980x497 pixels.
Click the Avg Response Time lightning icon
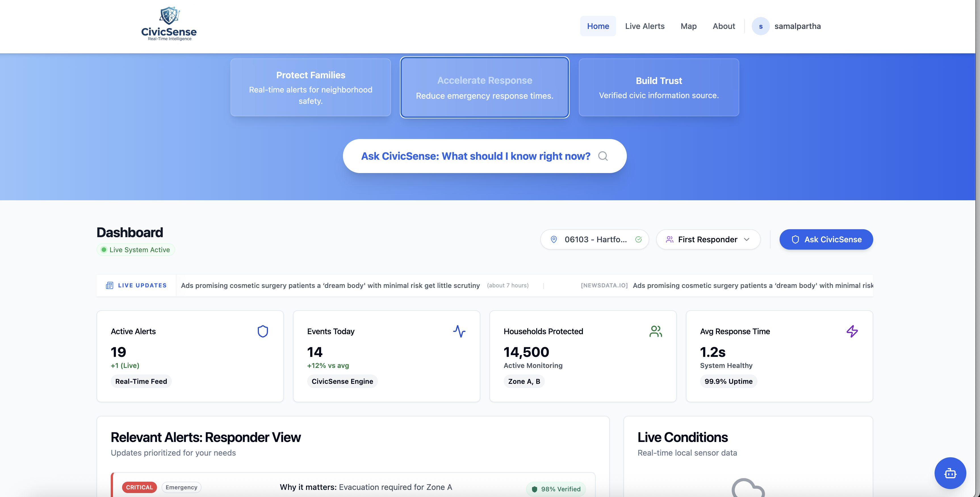coord(852,331)
